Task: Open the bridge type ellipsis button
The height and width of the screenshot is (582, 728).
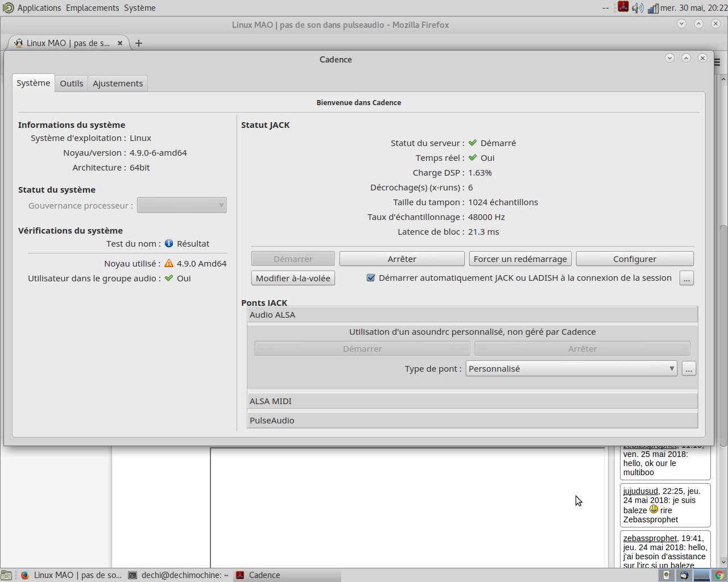Action: [x=689, y=369]
